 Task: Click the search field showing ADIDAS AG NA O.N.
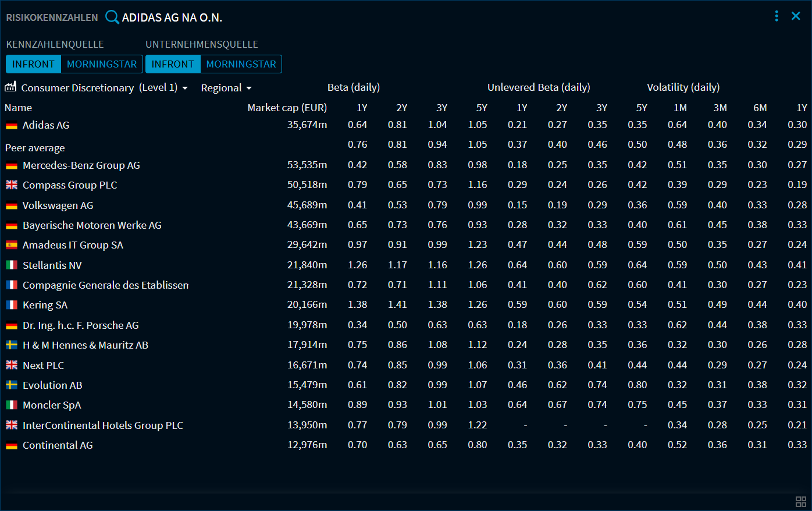[180, 17]
